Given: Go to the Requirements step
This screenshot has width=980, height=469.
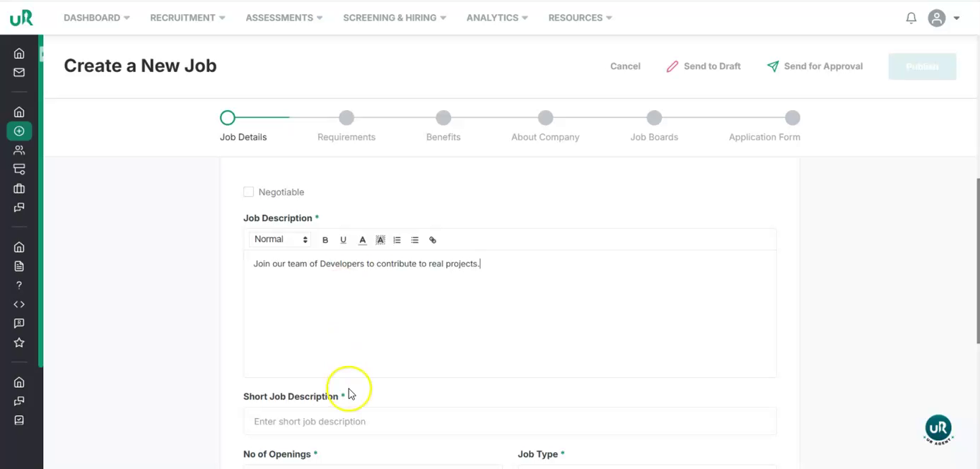Looking at the screenshot, I should point(346,119).
